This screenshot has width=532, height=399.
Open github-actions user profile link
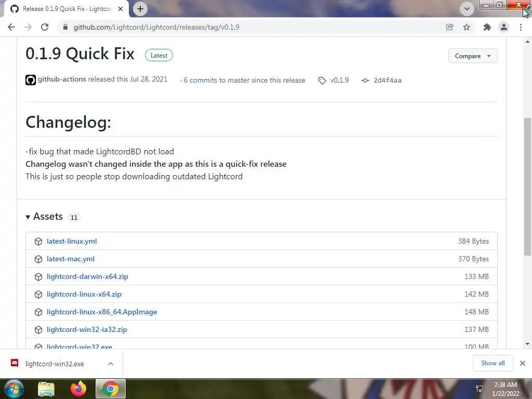pos(62,79)
